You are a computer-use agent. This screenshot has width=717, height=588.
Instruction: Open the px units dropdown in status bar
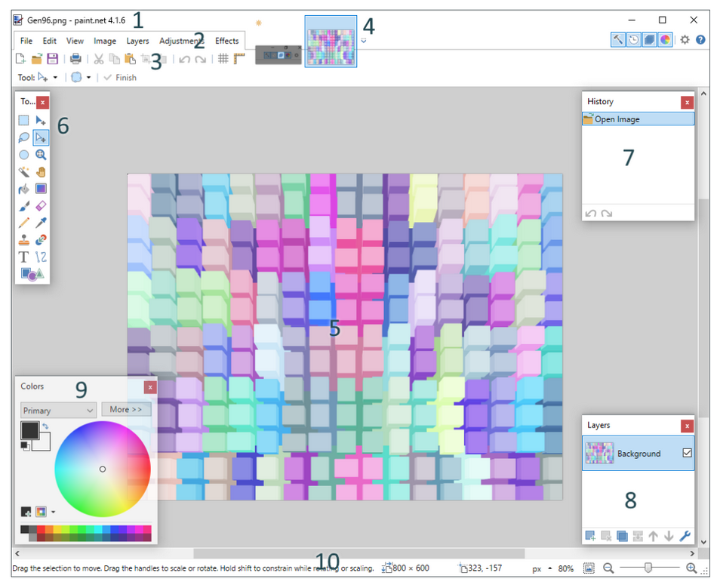click(549, 568)
